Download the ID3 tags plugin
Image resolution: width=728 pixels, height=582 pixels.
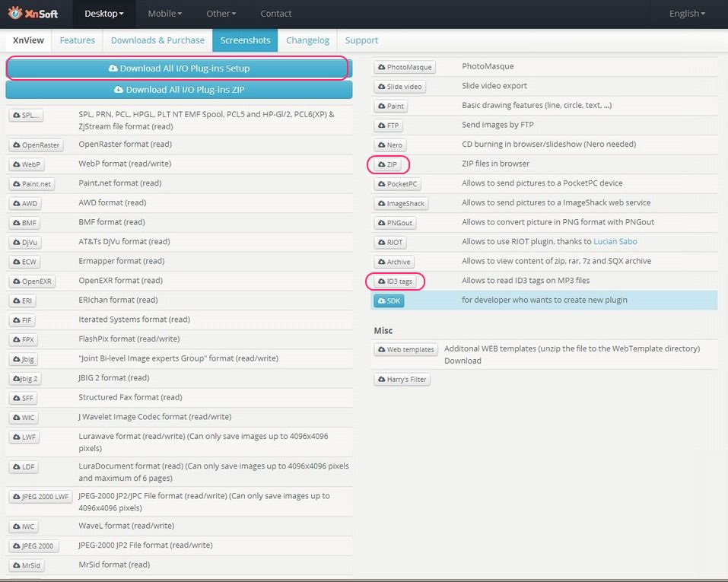tap(396, 281)
